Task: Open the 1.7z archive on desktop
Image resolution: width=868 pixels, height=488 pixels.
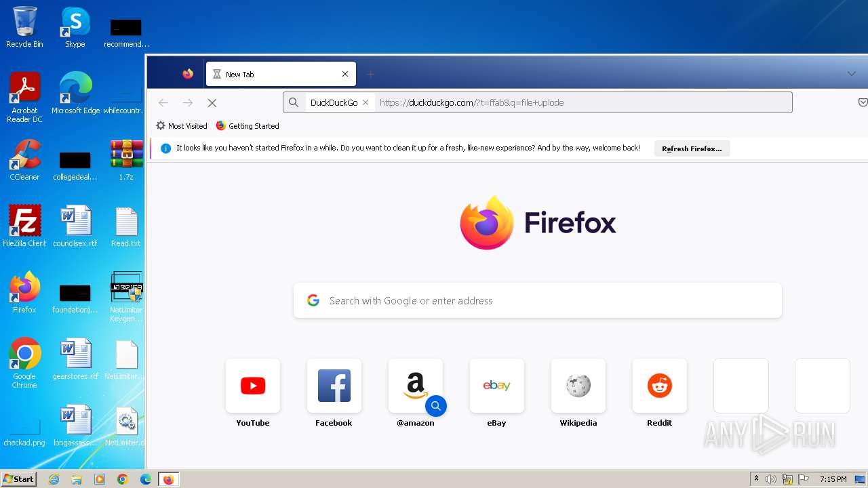Action: [126, 160]
